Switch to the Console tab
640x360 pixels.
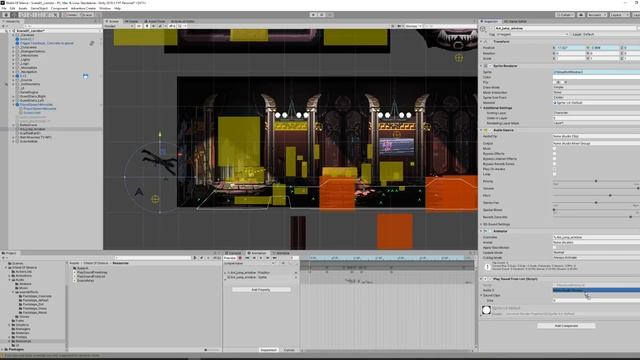tap(233, 253)
